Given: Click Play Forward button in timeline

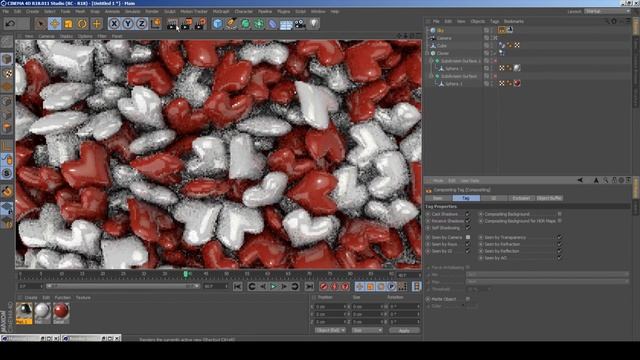Looking at the screenshot, I should (273, 287).
